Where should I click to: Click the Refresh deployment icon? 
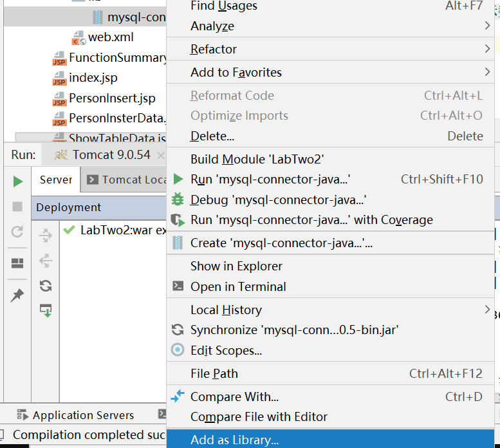coord(46,286)
